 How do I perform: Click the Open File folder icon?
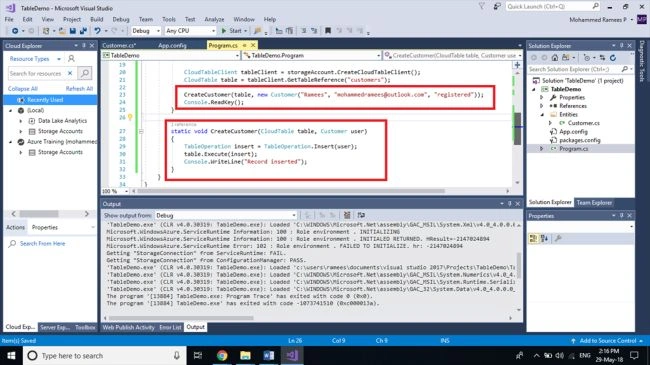[62, 31]
